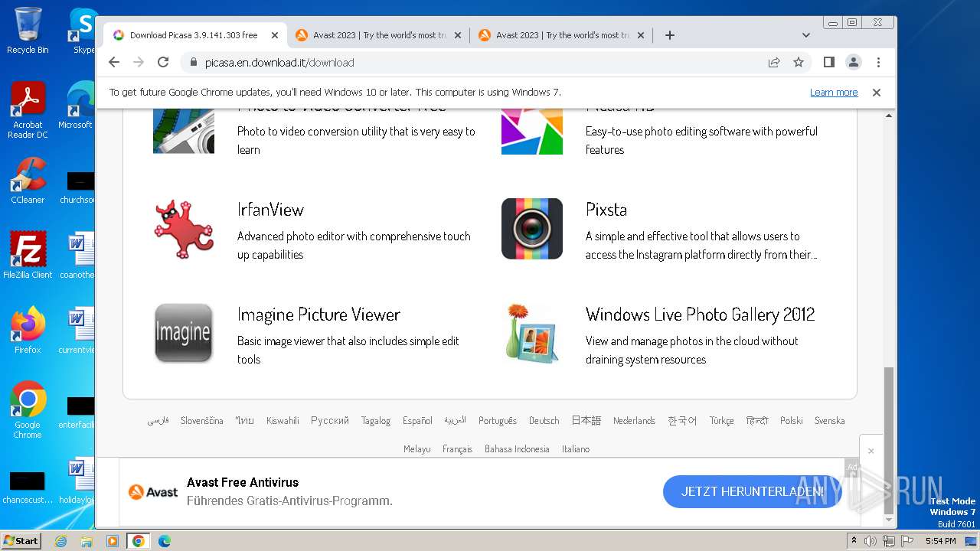Bookmark this page with the star icon
This screenshot has height=551, width=980.
[799, 62]
